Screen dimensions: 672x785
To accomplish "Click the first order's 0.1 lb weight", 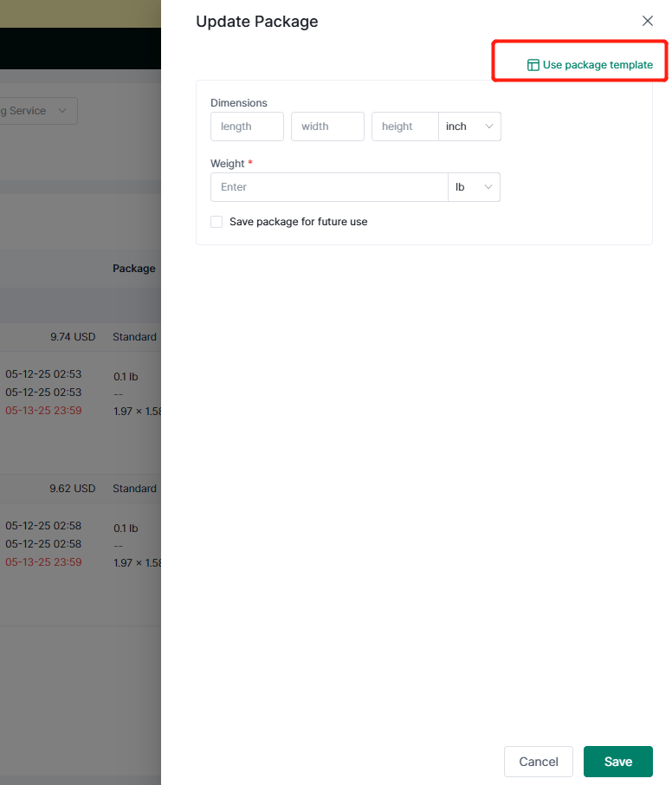I will pyautogui.click(x=126, y=377).
